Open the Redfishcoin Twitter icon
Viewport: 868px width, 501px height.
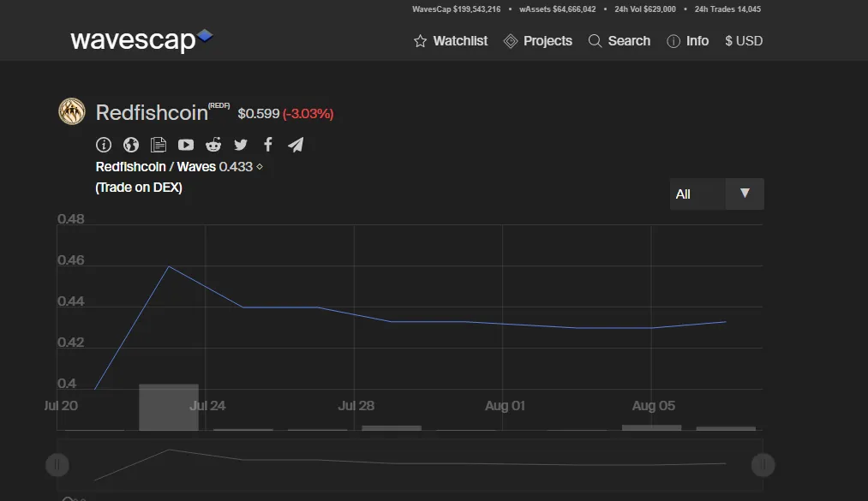(x=241, y=145)
